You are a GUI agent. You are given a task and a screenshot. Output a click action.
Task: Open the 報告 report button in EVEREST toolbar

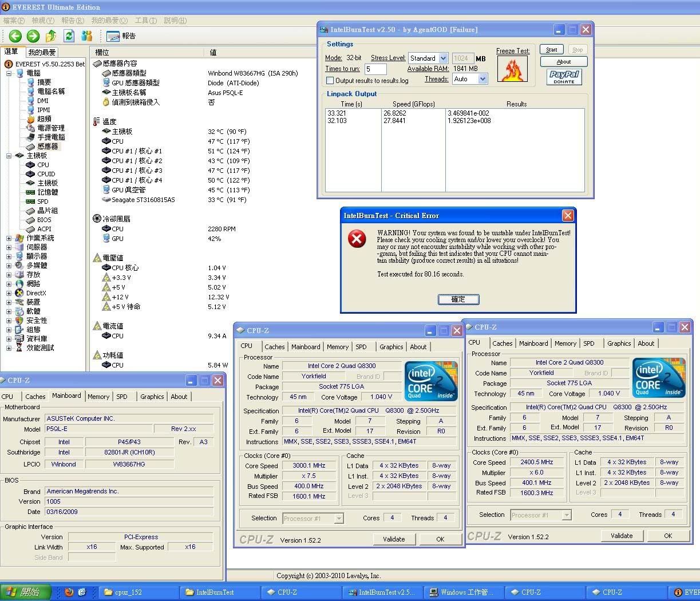click(121, 36)
